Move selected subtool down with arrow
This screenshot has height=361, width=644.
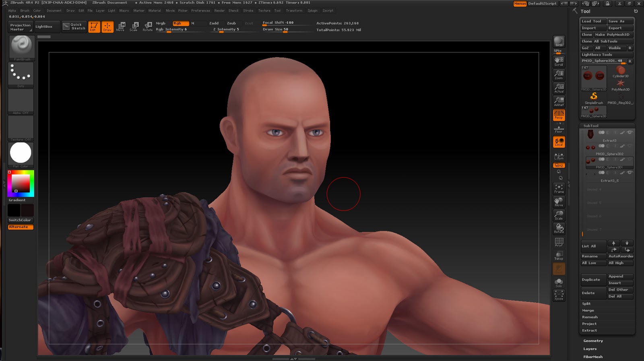(627, 243)
